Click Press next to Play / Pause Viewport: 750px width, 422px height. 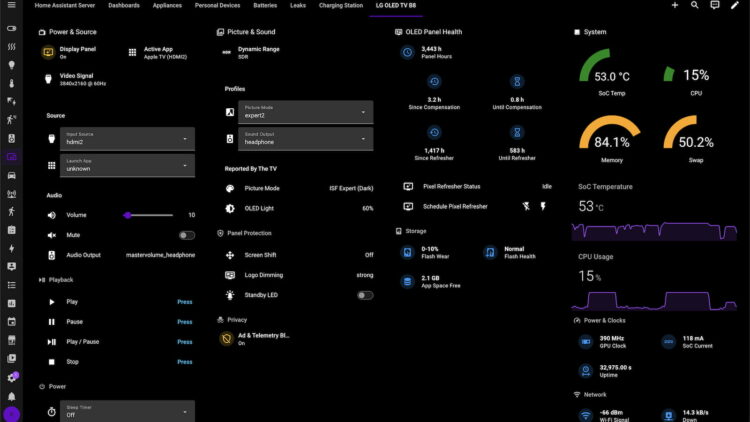tap(185, 342)
